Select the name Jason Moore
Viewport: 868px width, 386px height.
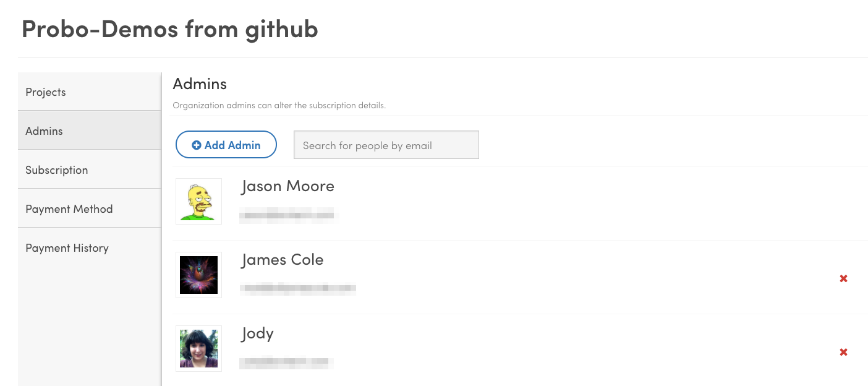[x=287, y=186]
